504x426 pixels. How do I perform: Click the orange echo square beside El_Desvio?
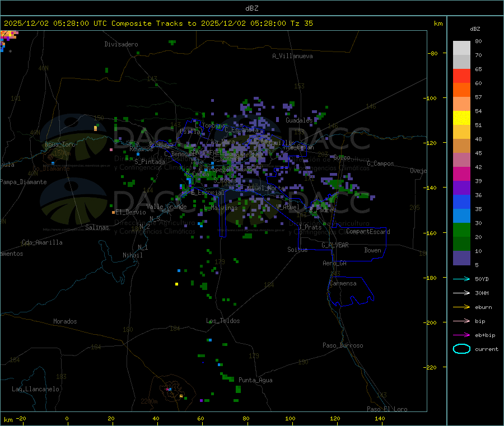(113, 212)
